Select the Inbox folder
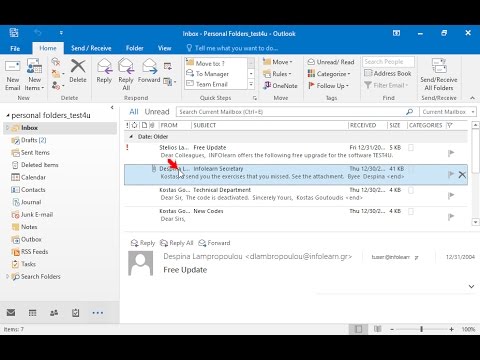The image size is (480, 360). pos(60,128)
